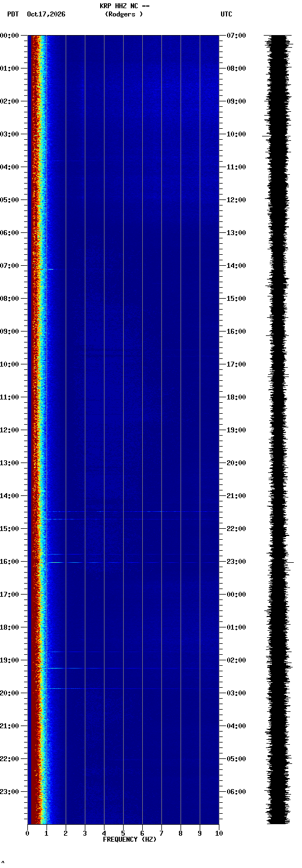302x868 pixels.
Task: Click the 07:00 UTC time label
Action: (x=236, y=36)
